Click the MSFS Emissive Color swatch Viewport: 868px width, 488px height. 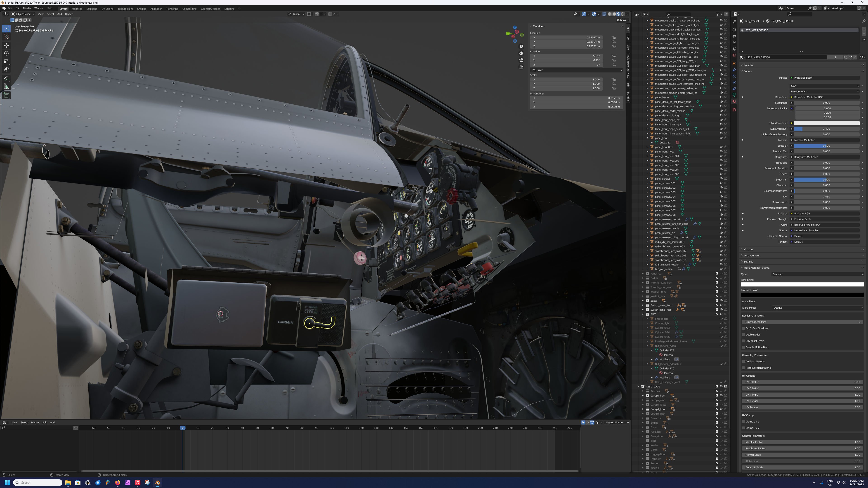802,295
